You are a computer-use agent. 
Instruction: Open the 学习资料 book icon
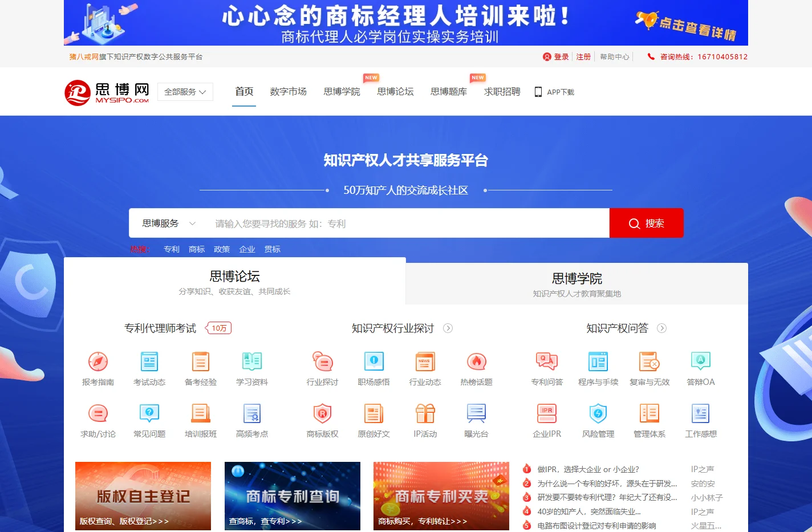[252, 362]
